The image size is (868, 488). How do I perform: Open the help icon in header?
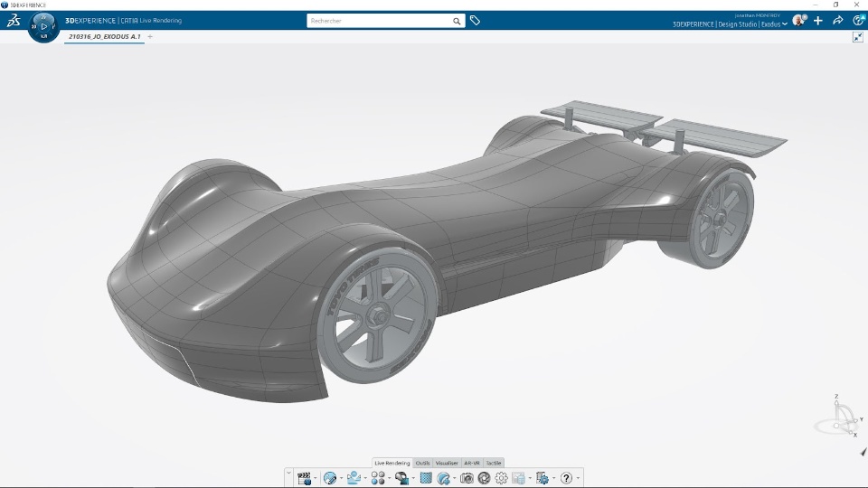pyautogui.click(x=859, y=21)
